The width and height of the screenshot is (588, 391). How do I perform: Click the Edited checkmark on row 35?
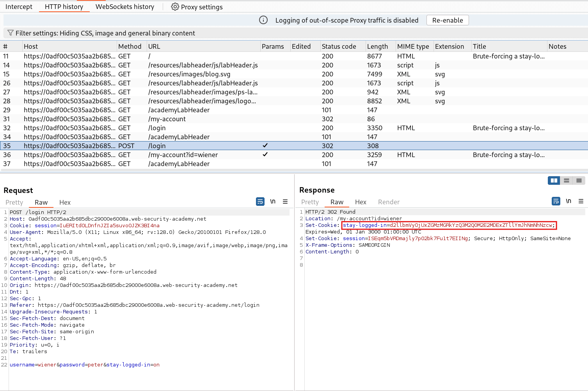pyautogui.click(x=265, y=145)
